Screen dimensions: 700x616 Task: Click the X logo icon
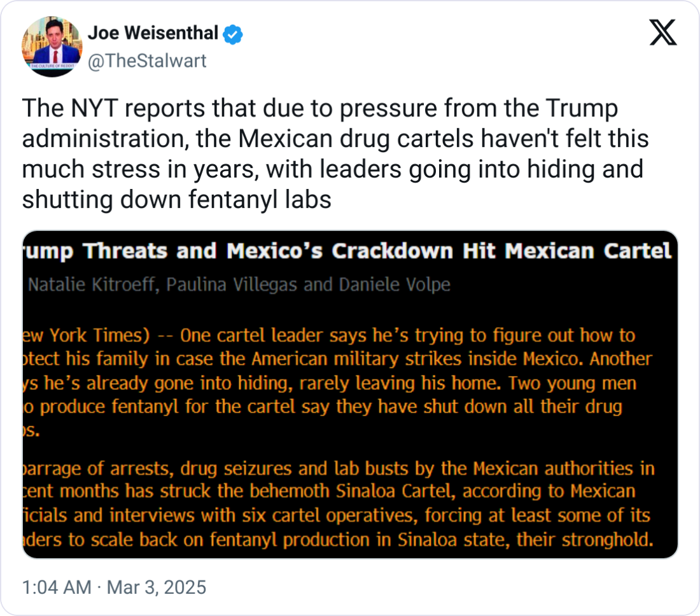pos(662,32)
